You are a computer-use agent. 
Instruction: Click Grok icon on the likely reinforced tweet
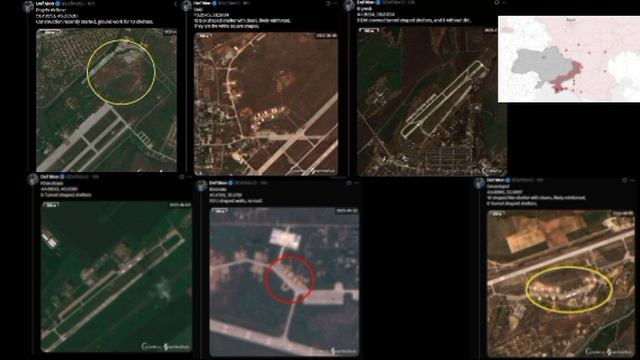(x=624, y=180)
